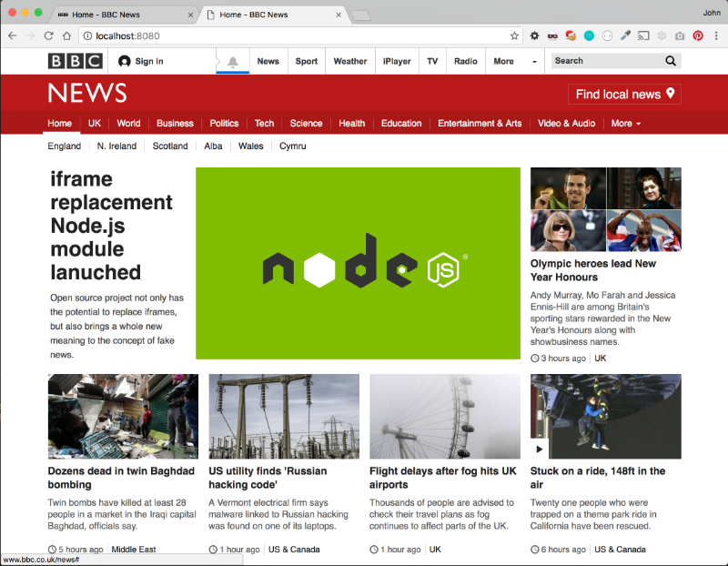Click the Cast extension icon

coord(643,35)
